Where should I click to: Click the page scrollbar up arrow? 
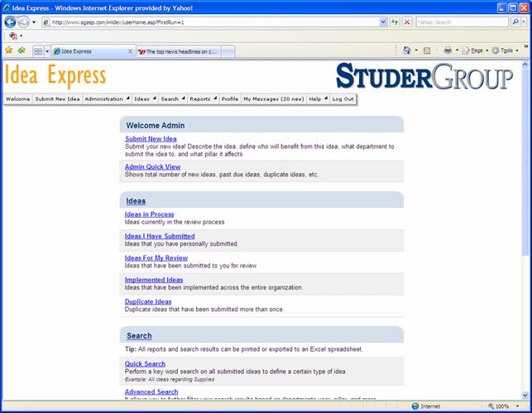tap(525, 64)
